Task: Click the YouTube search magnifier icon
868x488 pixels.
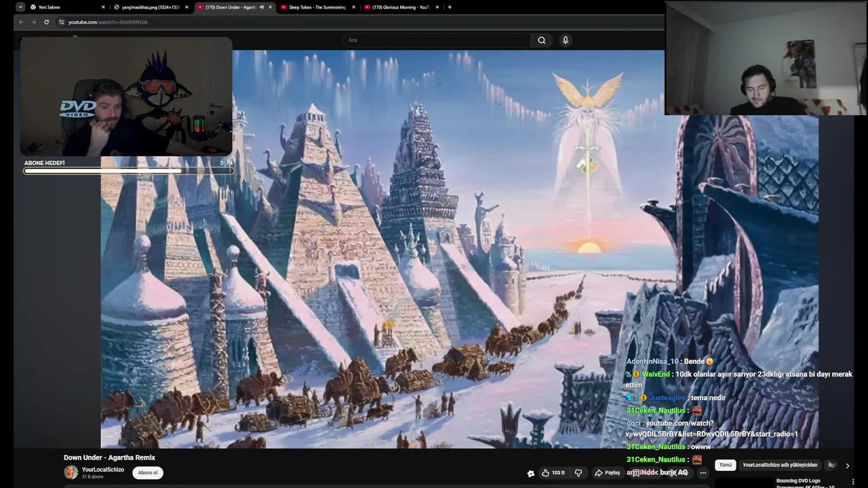Action: (542, 40)
